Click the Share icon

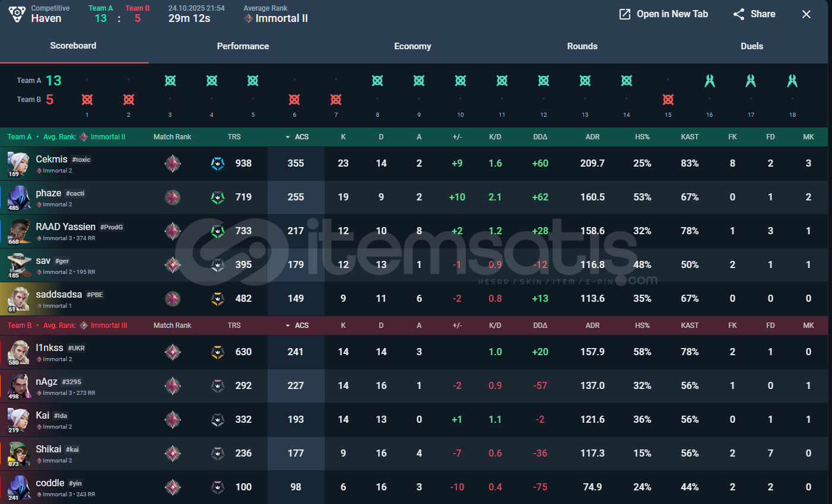click(739, 14)
